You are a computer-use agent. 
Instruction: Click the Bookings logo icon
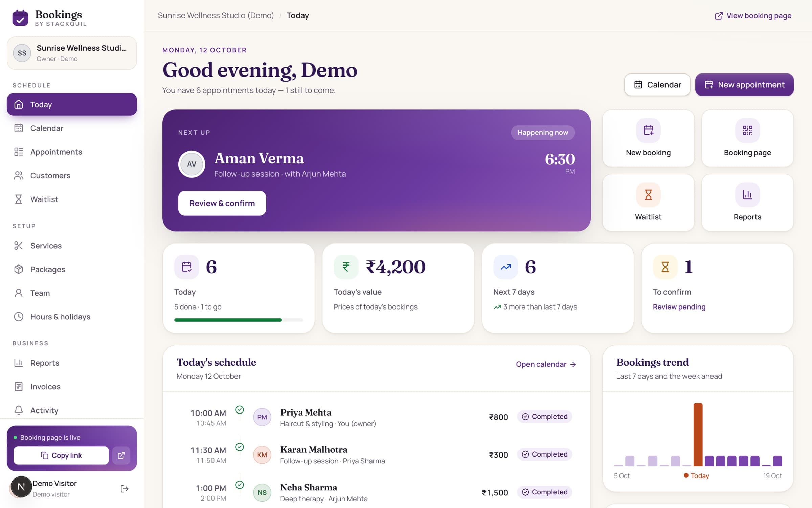(x=20, y=18)
